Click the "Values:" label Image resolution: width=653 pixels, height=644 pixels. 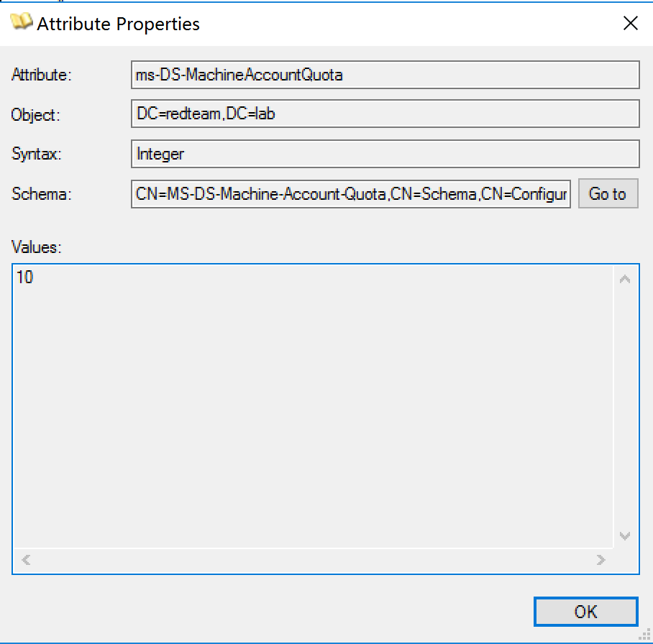tap(37, 247)
